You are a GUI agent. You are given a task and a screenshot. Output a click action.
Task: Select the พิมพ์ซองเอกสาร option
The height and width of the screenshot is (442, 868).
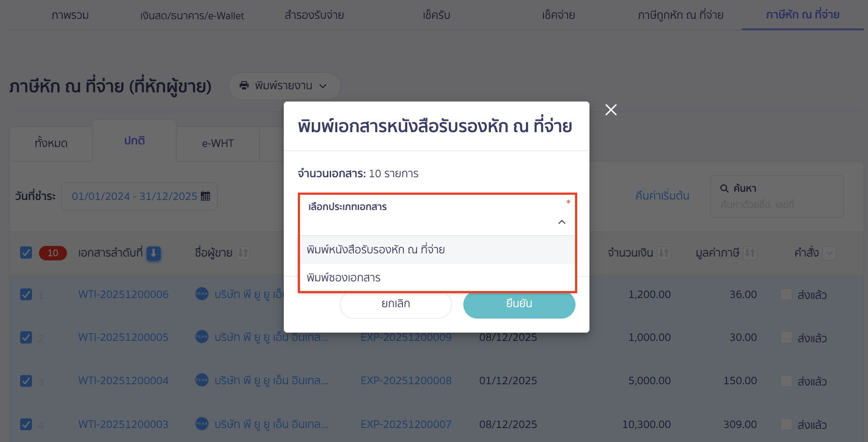343,277
